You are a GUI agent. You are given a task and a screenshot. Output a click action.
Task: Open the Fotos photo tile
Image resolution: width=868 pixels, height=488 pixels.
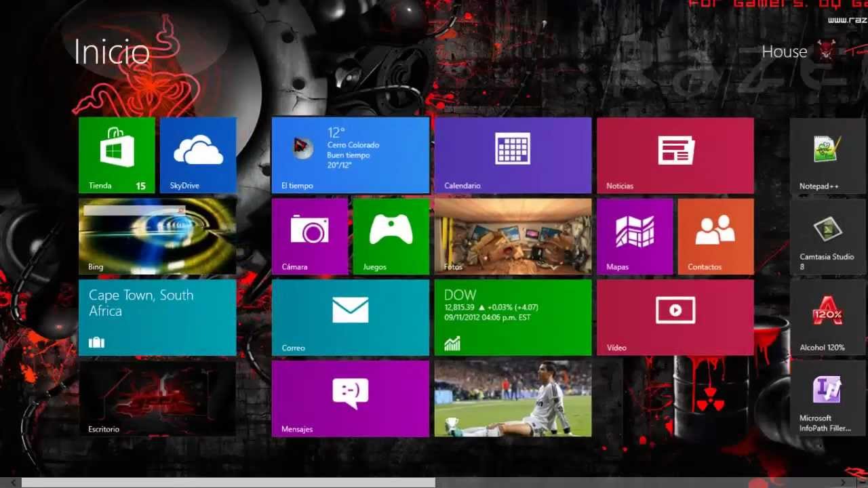click(x=513, y=237)
